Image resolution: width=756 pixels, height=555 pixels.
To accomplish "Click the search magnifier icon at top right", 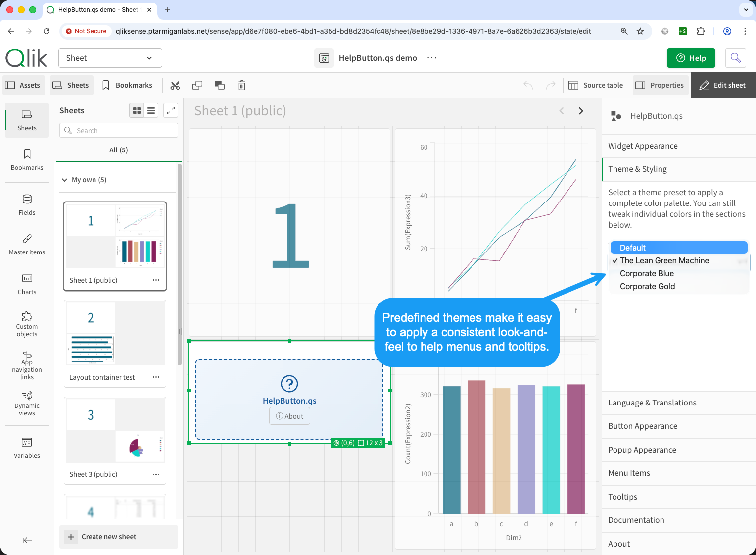I will click(x=735, y=58).
